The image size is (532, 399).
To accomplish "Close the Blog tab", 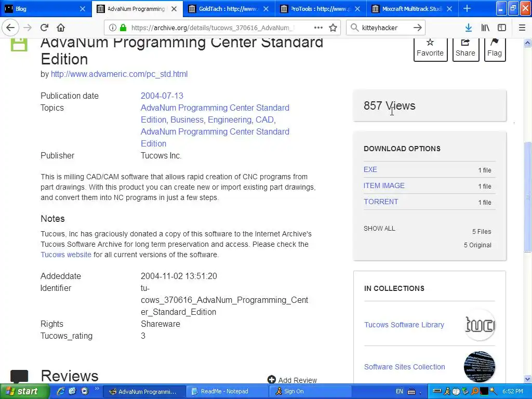I will (x=83, y=9).
